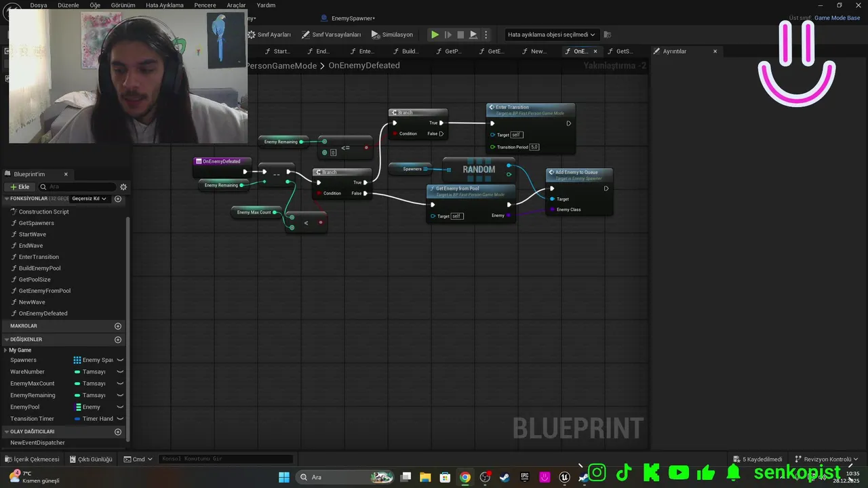
Task: Switch to the GetS... function graph tab
Action: click(620, 52)
